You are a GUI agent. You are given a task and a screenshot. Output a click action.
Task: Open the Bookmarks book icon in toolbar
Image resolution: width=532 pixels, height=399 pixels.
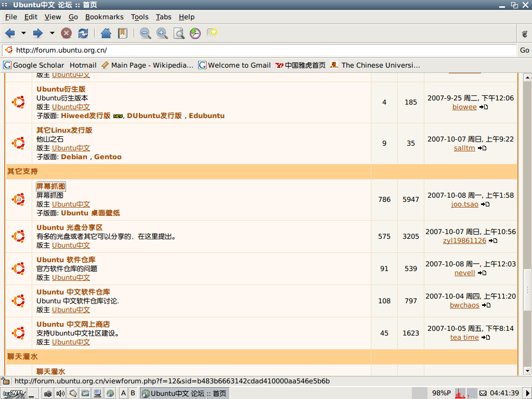pos(123,33)
